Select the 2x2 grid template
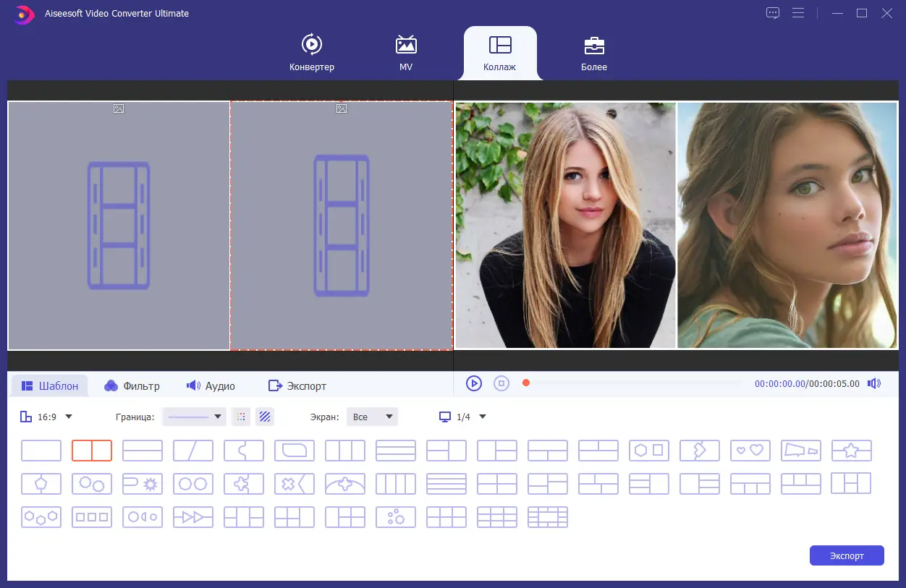Screen dimensions: 906x588 [497, 484]
